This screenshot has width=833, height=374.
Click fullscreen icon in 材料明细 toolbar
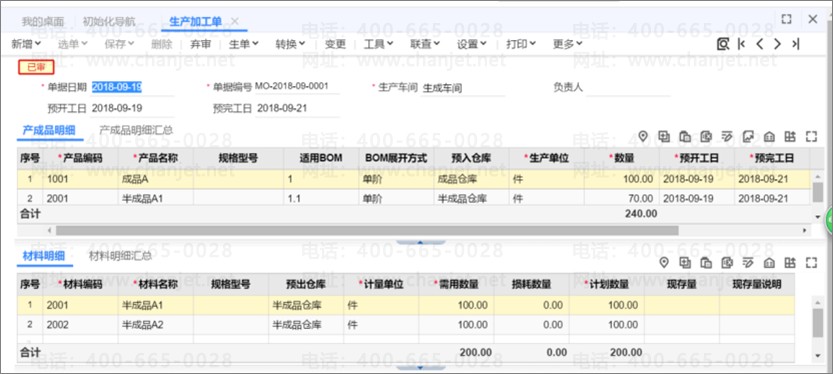coord(811,262)
